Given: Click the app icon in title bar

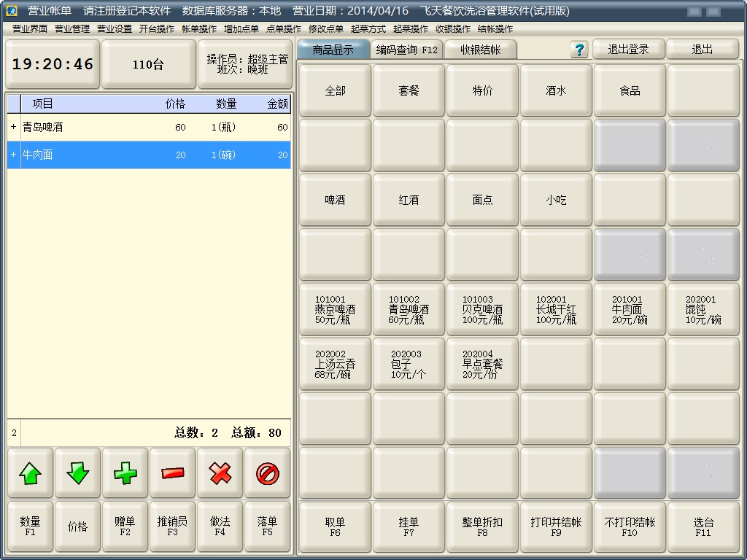Looking at the screenshot, I should pos(11,11).
